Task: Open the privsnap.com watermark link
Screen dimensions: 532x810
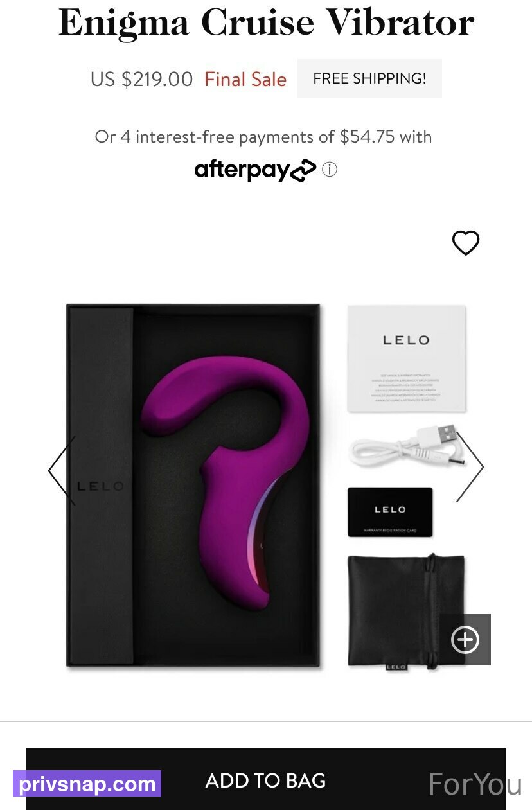Action: coord(87,784)
